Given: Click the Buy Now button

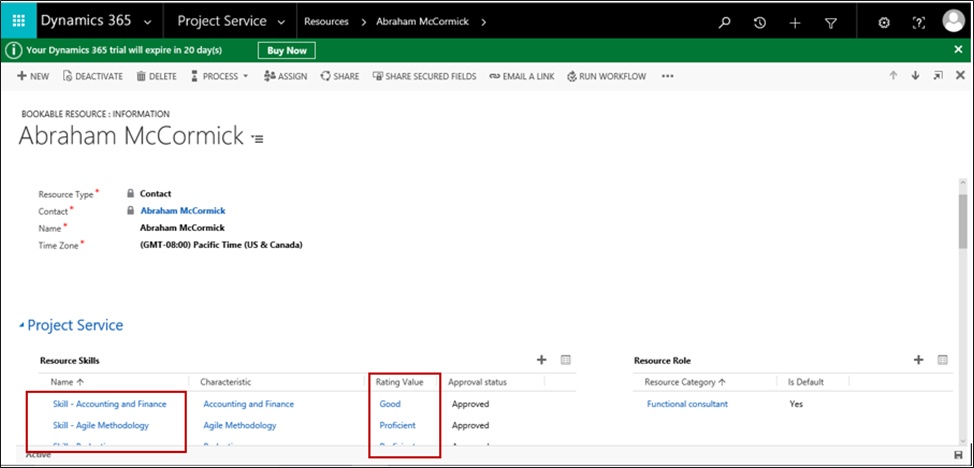Looking at the screenshot, I should [287, 50].
